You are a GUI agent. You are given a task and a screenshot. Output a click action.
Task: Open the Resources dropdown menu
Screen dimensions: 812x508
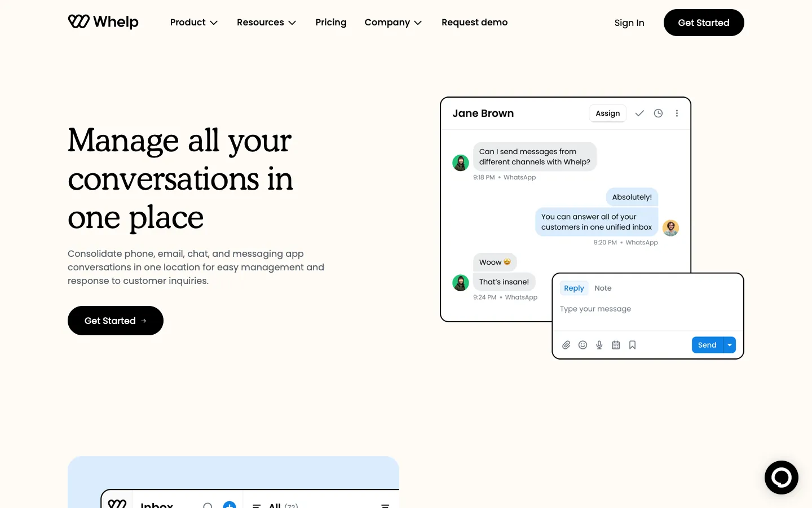(266, 23)
